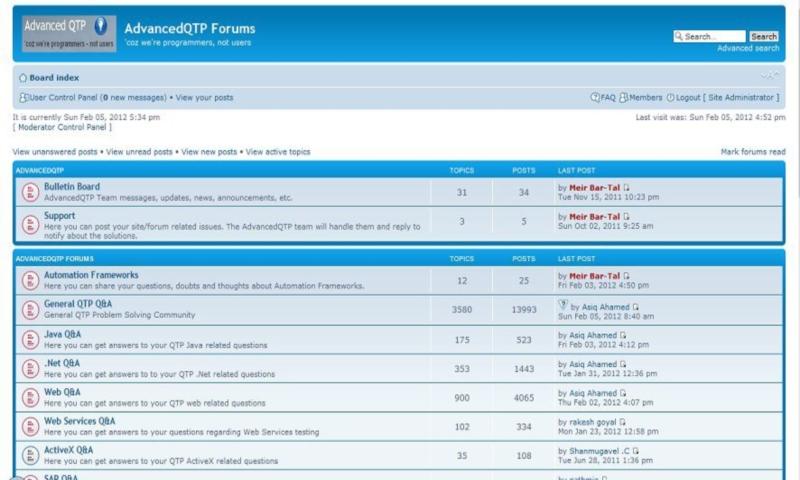View latest post icon in Java Q&A row
Viewport: 800px width, 480px height.
pyautogui.click(x=623, y=335)
